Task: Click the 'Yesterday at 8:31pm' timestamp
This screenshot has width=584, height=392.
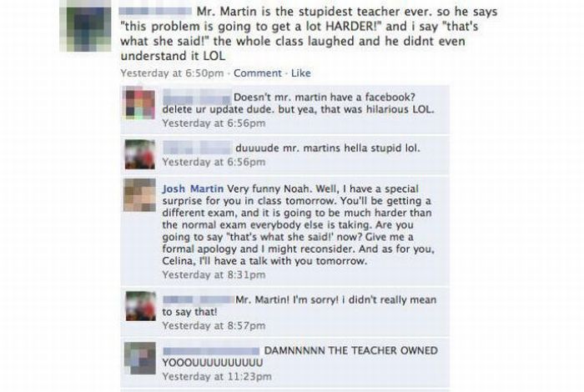Action: (214, 274)
